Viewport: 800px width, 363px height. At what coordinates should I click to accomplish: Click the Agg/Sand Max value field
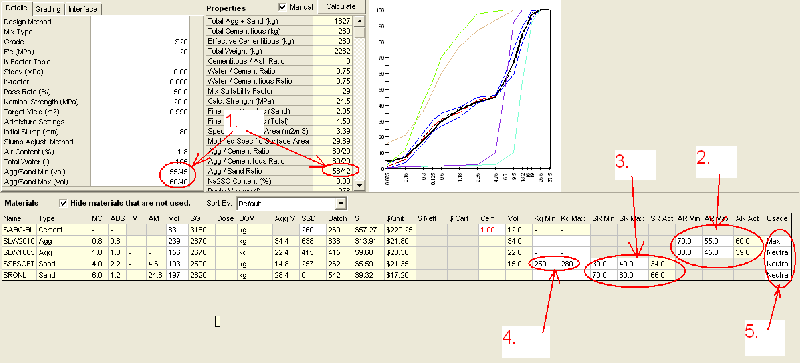coord(140,181)
